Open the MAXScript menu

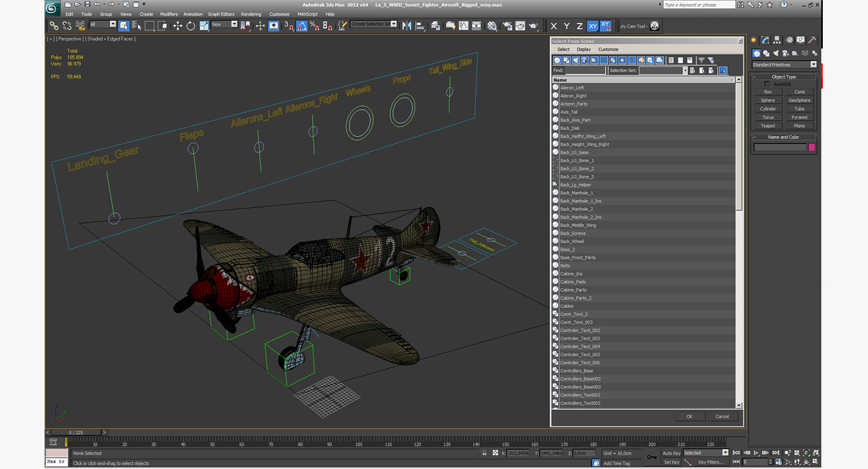pos(307,14)
